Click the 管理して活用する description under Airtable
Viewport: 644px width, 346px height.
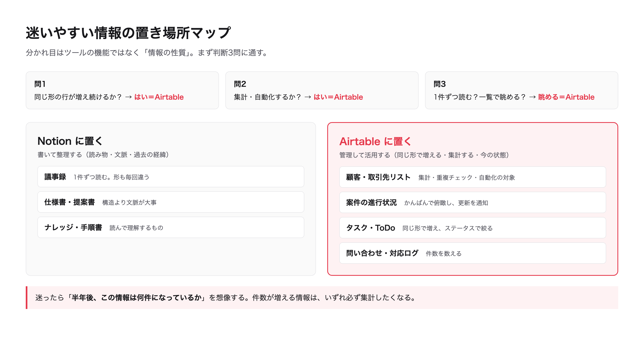[x=424, y=155]
